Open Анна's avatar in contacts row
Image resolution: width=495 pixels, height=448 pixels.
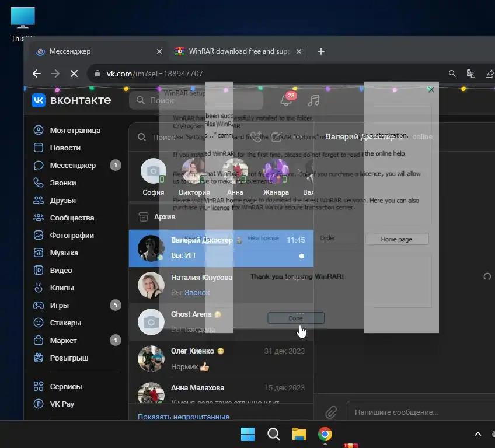click(x=235, y=171)
